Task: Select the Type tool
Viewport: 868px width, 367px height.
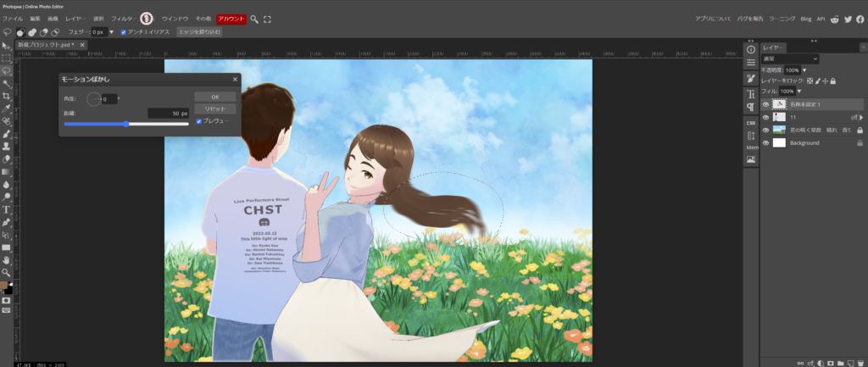Action: coord(6,209)
